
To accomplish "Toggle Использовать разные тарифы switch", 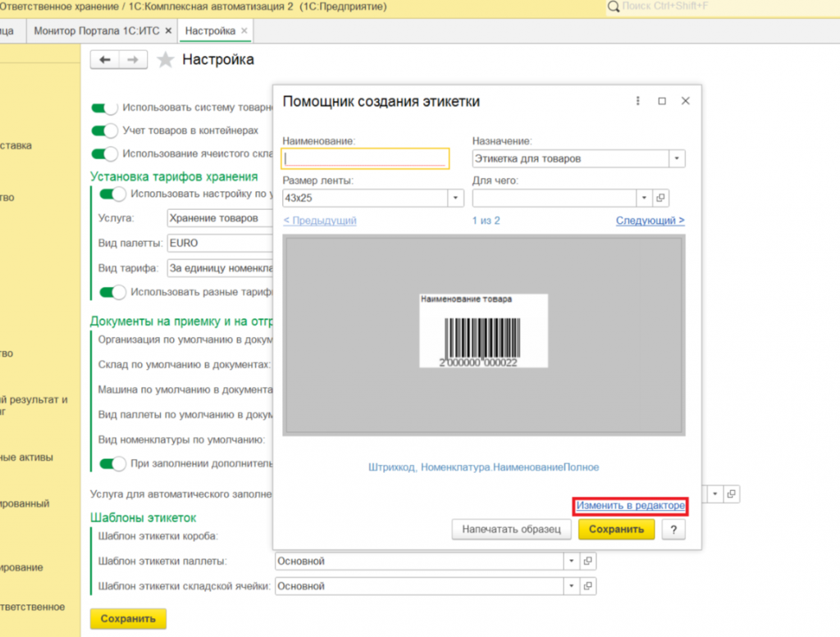I will pyautogui.click(x=112, y=292).
